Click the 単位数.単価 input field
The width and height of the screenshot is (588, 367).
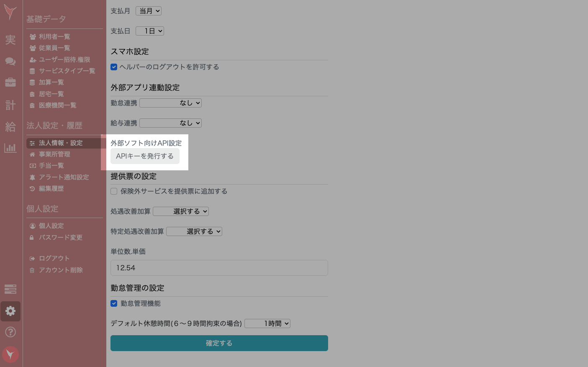(219, 267)
